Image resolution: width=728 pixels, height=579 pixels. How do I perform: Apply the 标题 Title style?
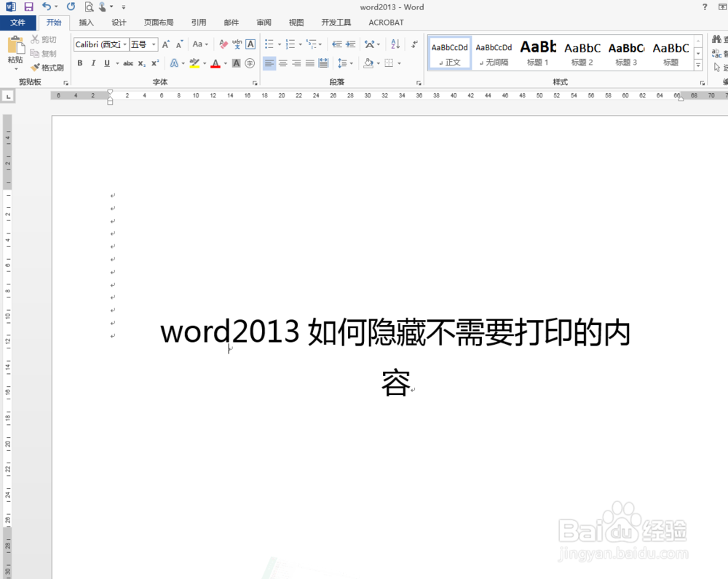[671, 53]
